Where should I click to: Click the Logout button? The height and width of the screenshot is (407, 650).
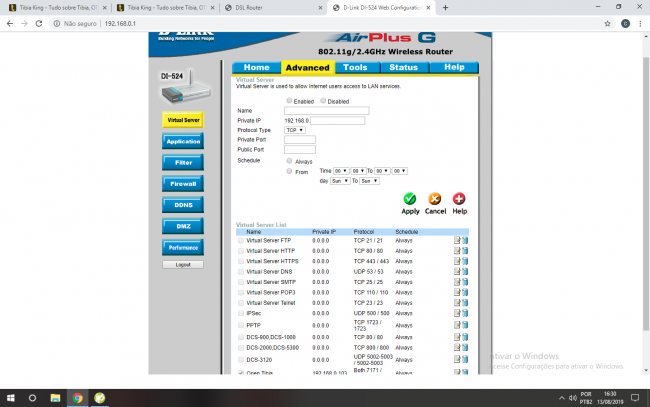183,264
